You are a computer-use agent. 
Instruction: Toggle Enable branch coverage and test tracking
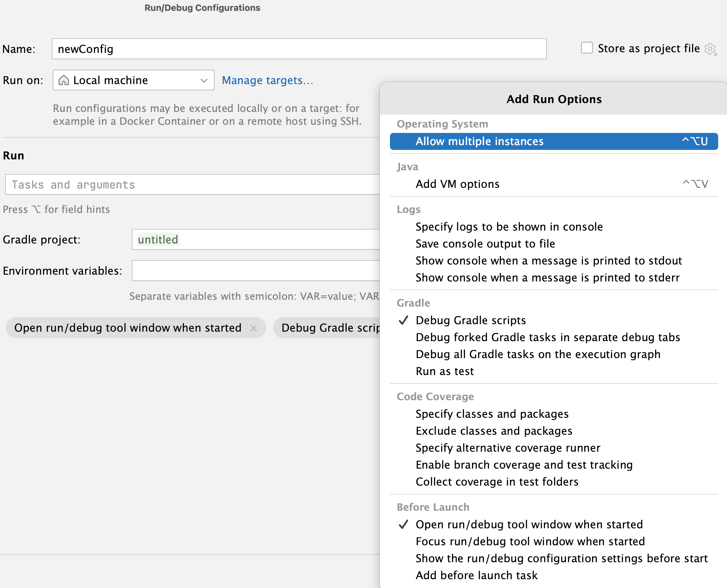554,465
